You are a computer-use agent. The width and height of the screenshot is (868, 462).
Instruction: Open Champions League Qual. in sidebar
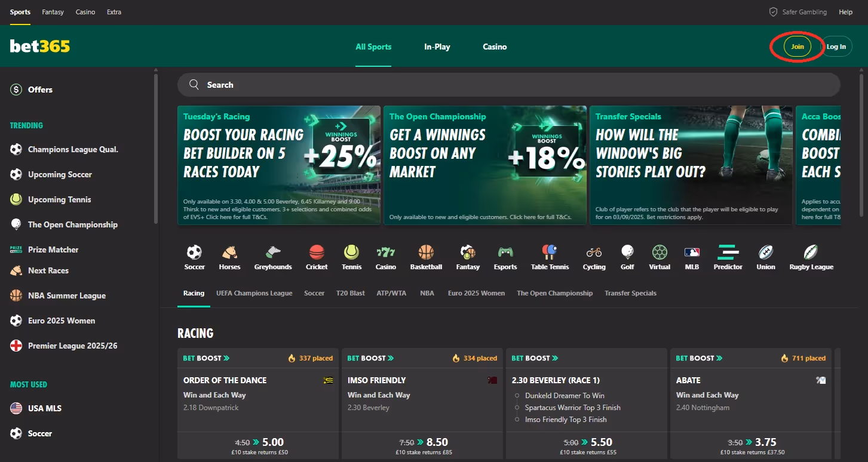(x=73, y=149)
